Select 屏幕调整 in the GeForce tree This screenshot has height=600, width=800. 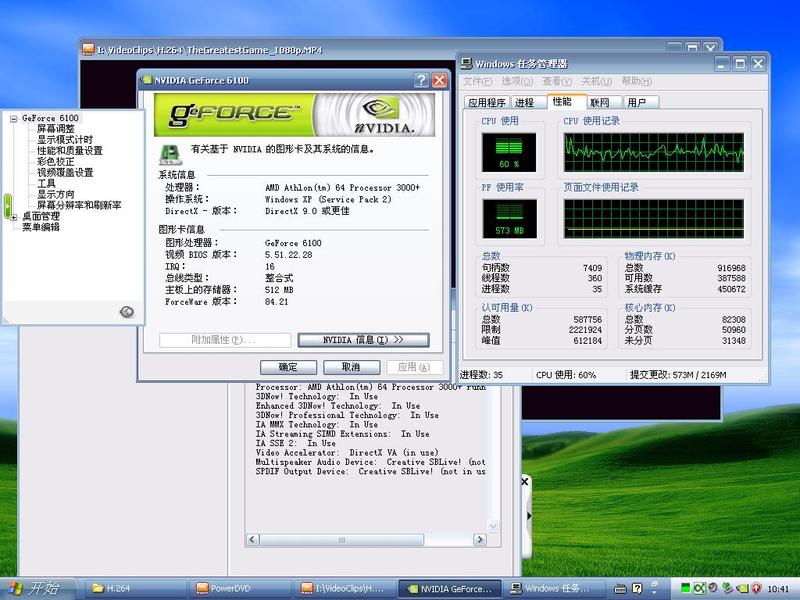[x=56, y=129]
